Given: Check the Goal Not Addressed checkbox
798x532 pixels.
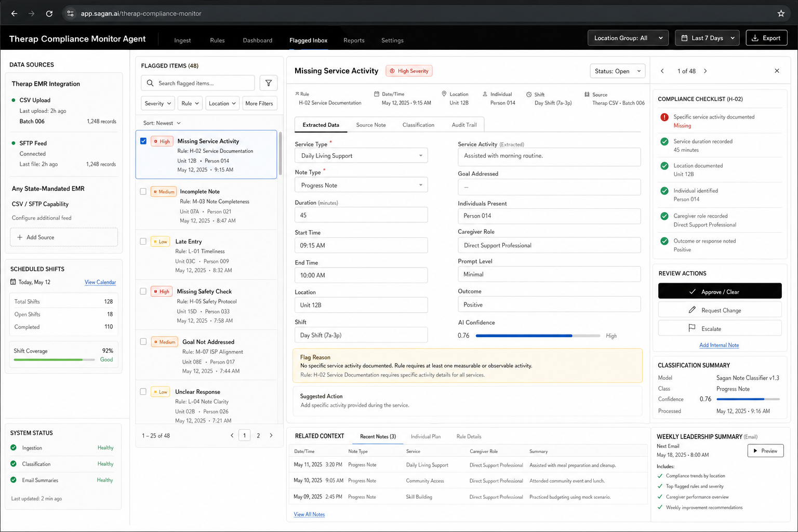Looking at the screenshot, I should point(143,341).
